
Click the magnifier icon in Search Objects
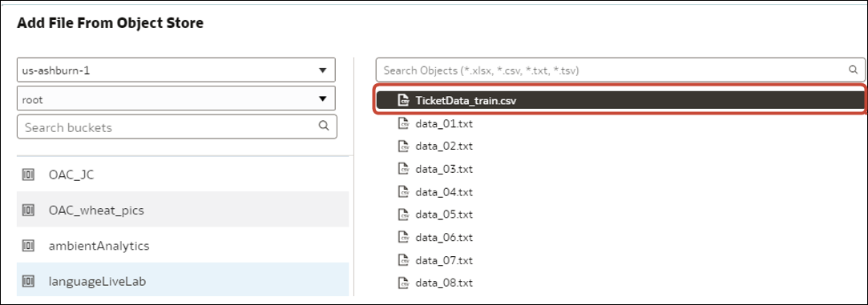853,70
